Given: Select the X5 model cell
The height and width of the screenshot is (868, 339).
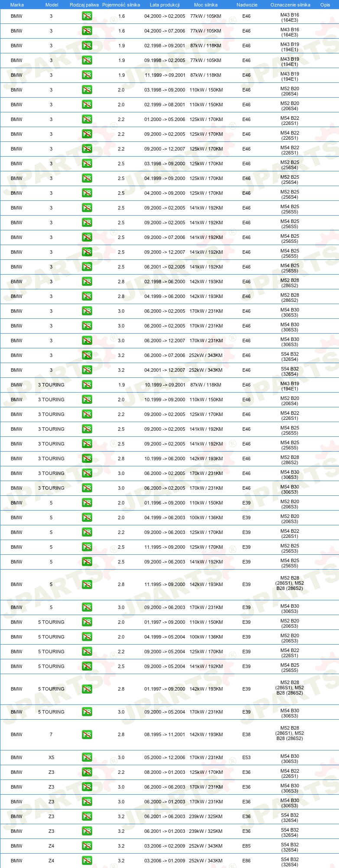Looking at the screenshot, I should click(51, 757).
